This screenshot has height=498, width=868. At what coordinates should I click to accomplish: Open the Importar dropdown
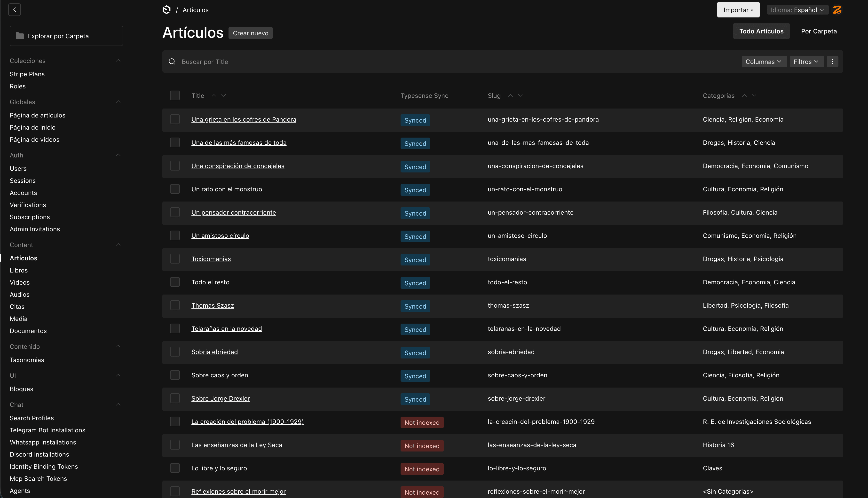(x=738, y=10)
